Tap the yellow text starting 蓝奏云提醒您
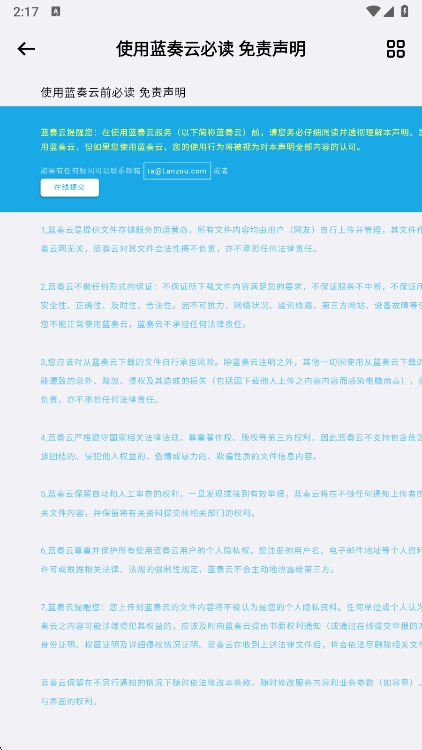Screen dimensions: 422x750 click(x=231, y=140)
